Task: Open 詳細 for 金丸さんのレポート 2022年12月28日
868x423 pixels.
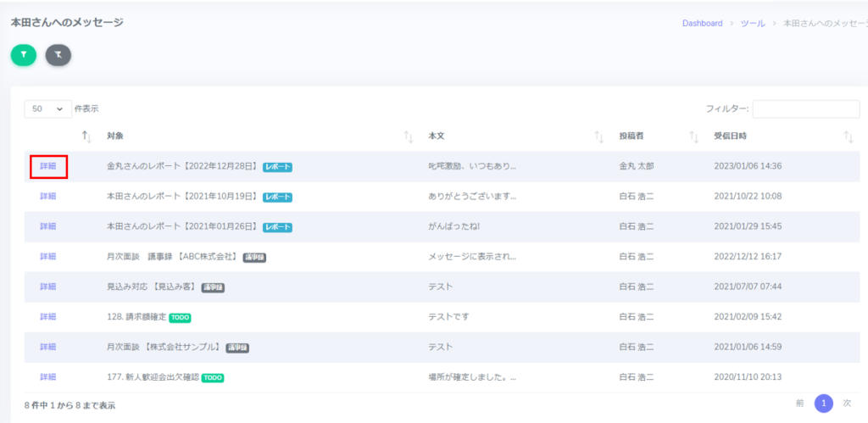Action: click(48, 166)
